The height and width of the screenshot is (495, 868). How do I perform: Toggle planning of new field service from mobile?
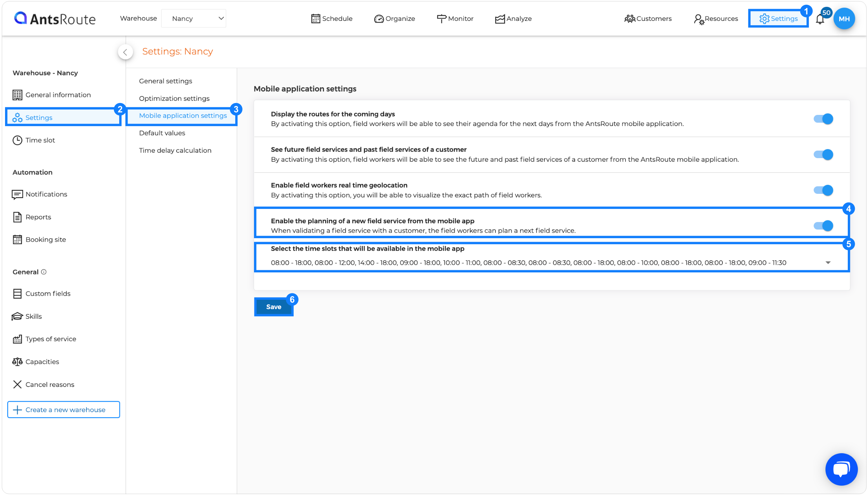tap(823, 226)
